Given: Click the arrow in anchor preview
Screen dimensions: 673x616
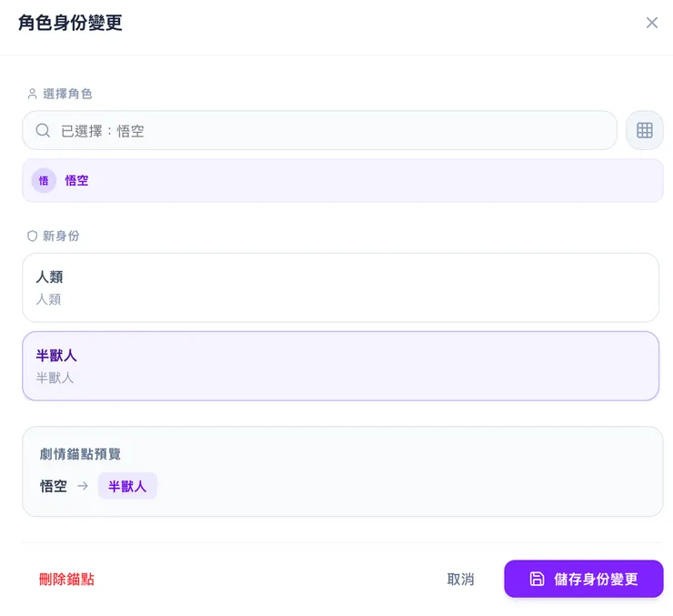Looking at the screenshot, I should tap(83, 486).
